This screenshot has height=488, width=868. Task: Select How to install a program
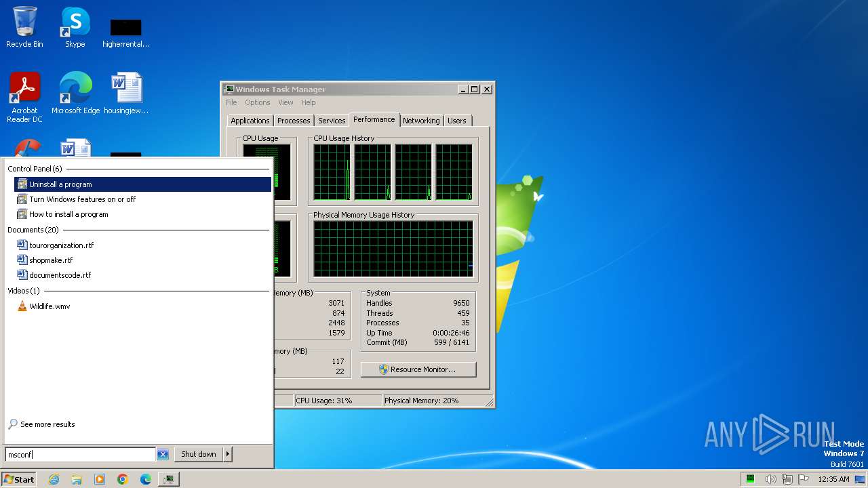[142, 214]
